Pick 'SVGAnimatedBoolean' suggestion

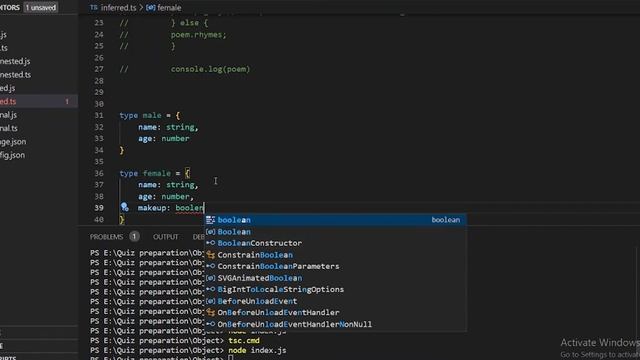point(335,278)
